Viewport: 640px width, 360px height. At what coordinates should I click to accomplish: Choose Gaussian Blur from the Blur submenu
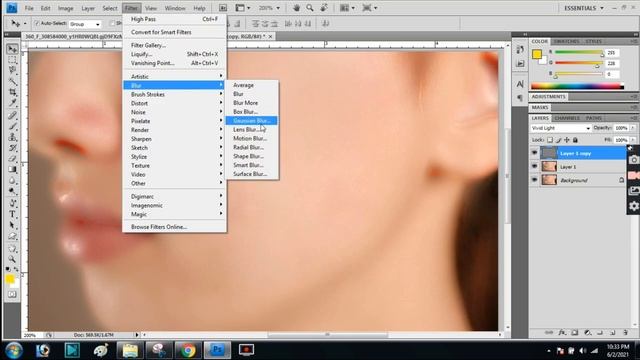pyautogui.click(x=252, y=120)
